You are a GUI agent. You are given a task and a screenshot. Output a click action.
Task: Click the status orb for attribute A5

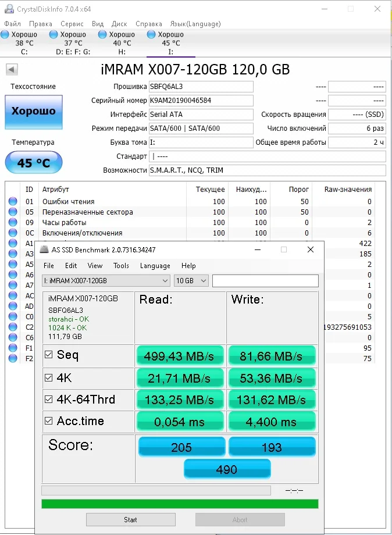click(x=13, y=264)
